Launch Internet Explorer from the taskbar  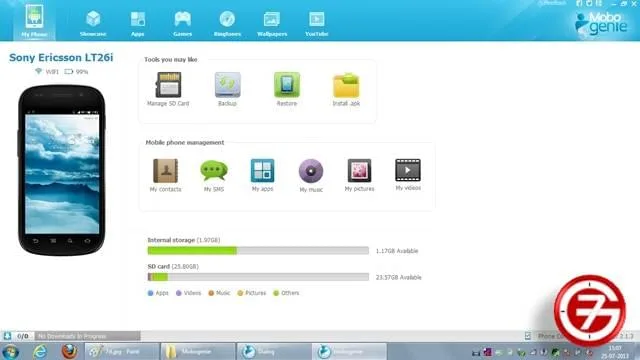point(40,351)
